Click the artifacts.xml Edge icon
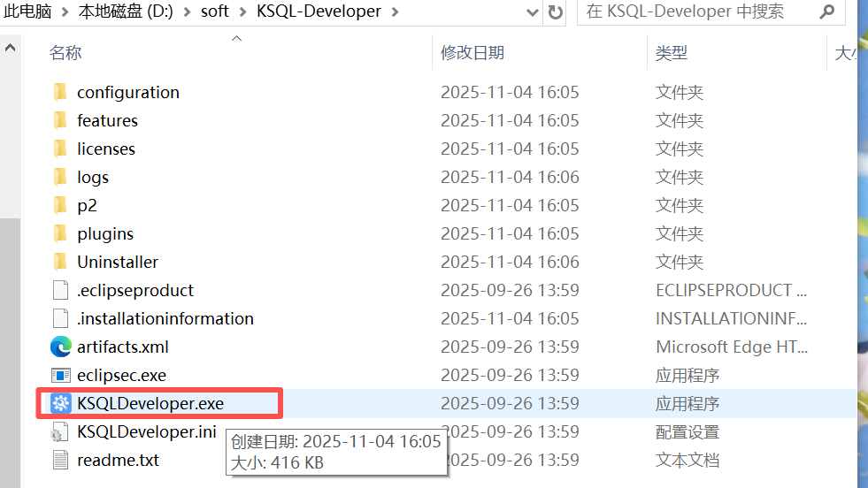 (60, 347)
